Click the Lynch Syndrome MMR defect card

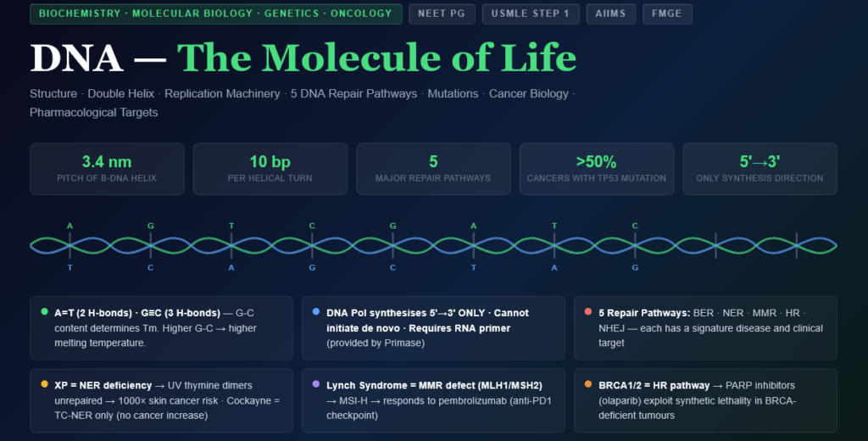coord(433,400)
